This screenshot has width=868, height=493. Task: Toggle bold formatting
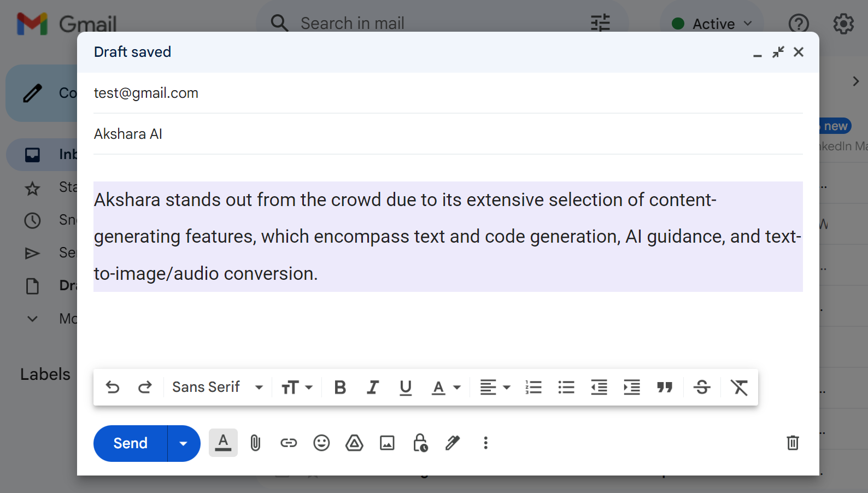pyautogui.click(x=340, y=388)
